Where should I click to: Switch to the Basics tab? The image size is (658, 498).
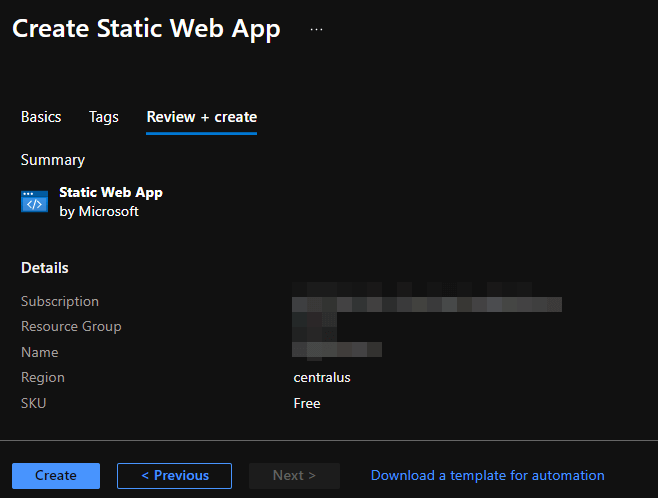tap(41, 117)
